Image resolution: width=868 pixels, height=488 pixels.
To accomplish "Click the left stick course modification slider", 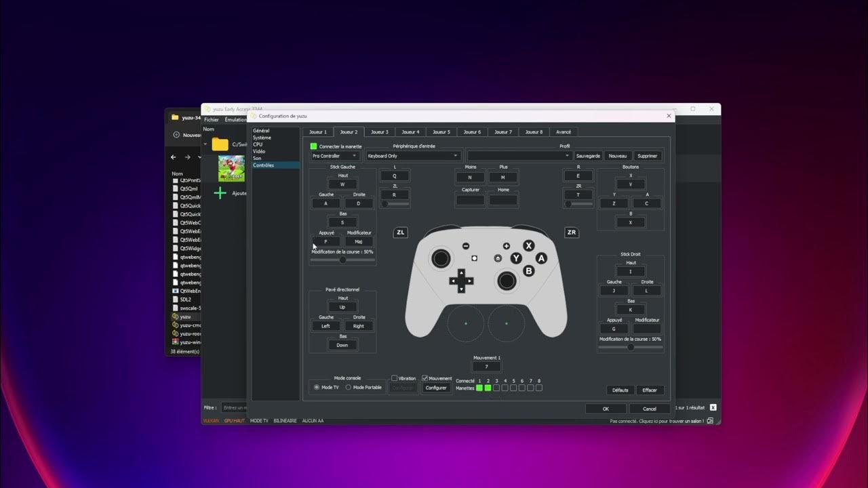I will coord(342,260).
